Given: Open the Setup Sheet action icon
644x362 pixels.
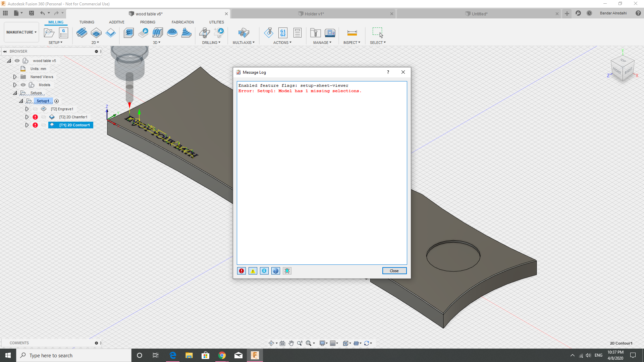Looking at the screenshot, I should click(298, 33).
